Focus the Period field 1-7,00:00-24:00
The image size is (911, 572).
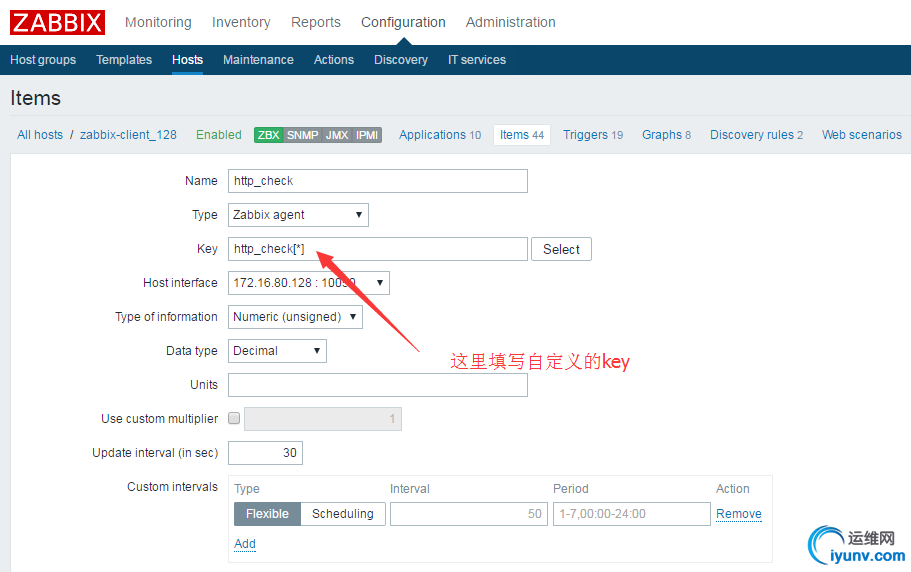tap(632, 514)
